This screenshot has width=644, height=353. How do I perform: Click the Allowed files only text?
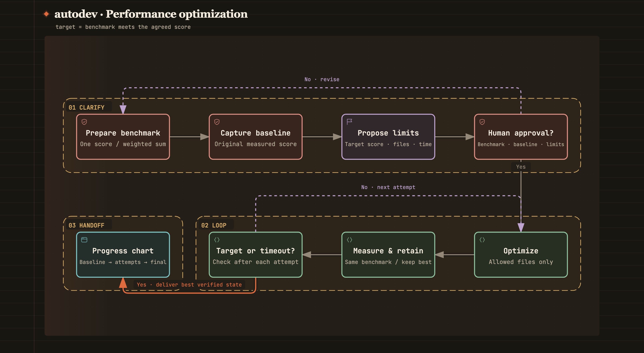tap(521, 262)
